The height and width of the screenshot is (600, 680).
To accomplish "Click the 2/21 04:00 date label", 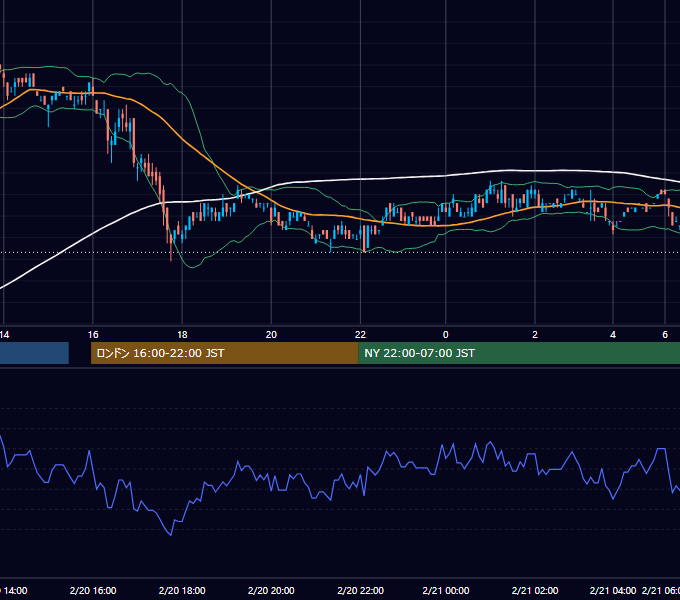I will [x=613, y=590].
